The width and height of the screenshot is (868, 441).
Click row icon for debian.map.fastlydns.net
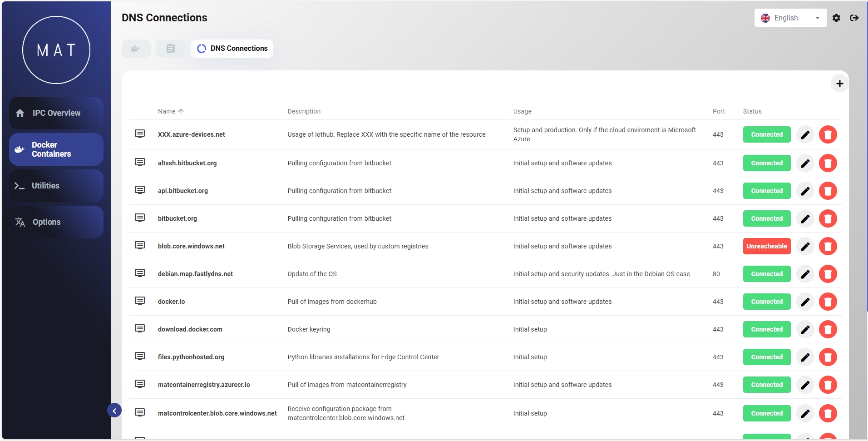pos(140,273)
